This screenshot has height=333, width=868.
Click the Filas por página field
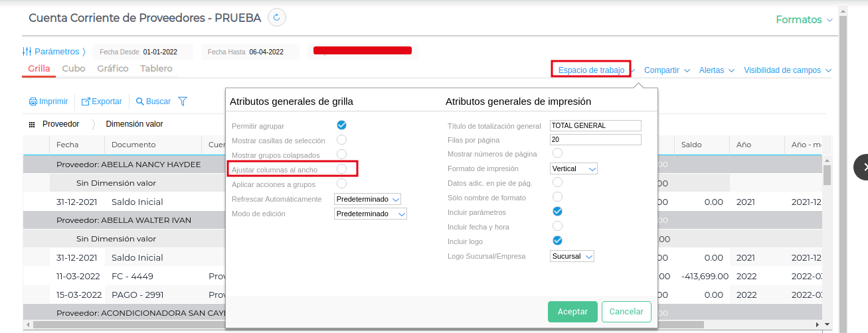595,140
